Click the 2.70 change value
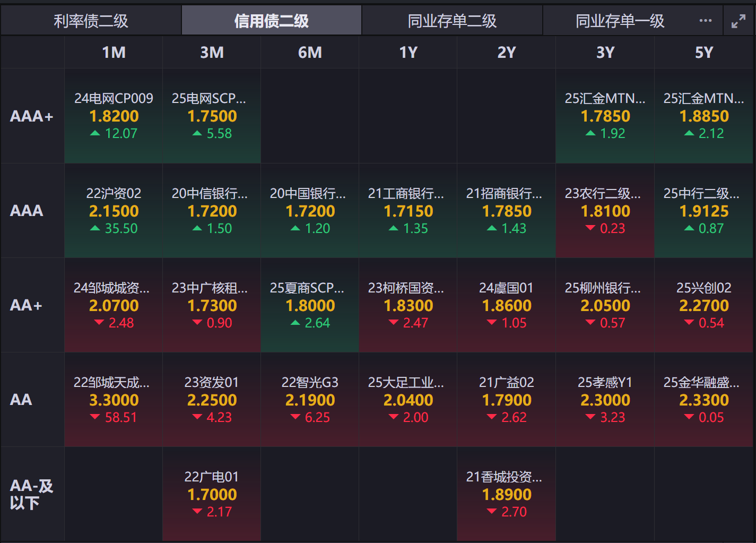Screen dimensions: 756x543 tap(514, 512)
